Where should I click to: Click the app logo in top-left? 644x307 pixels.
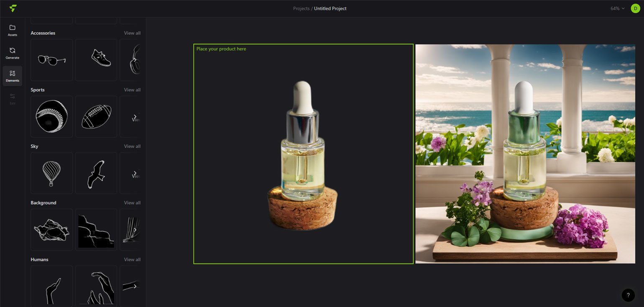(x=13, y=8)
